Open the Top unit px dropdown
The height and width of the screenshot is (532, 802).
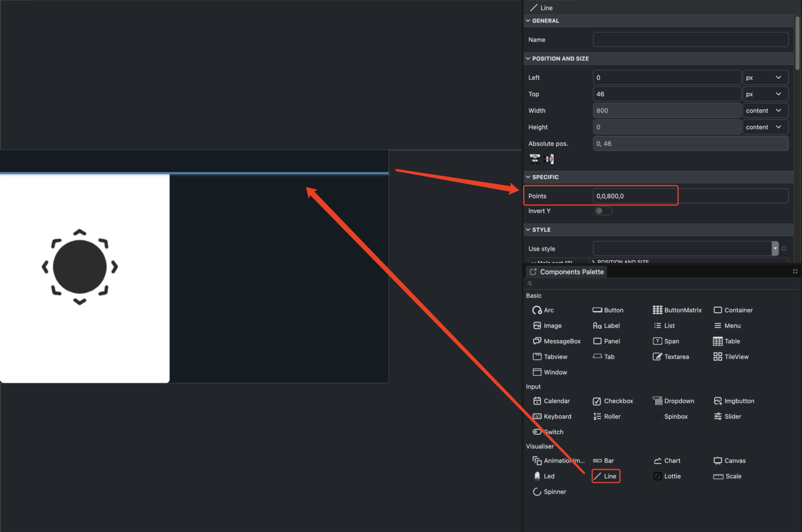(765, 94)
